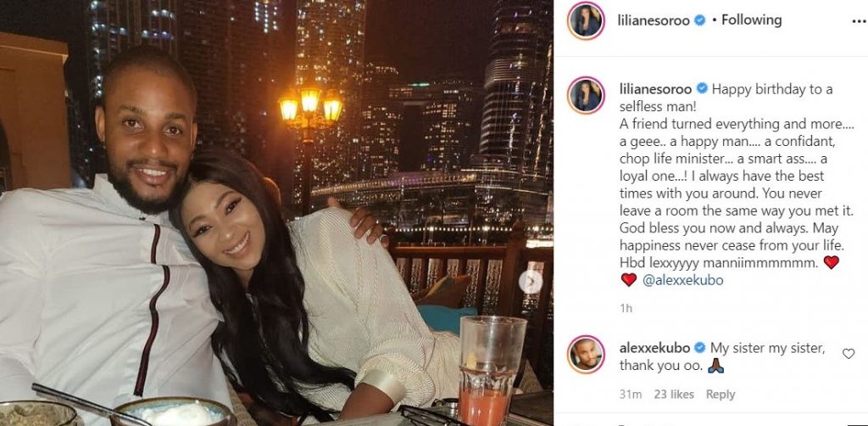The image size is (868, 426).
Task: Click the couple photo in the post
Action: click(x=276, y=213)
